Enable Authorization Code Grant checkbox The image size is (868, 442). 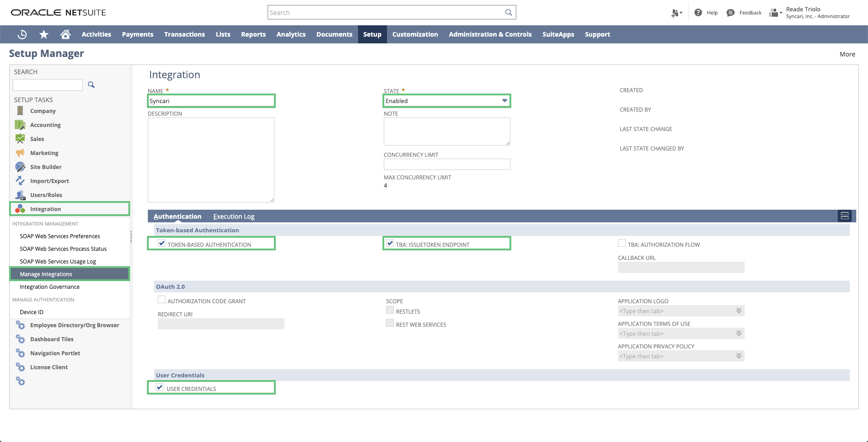point(161,300)
